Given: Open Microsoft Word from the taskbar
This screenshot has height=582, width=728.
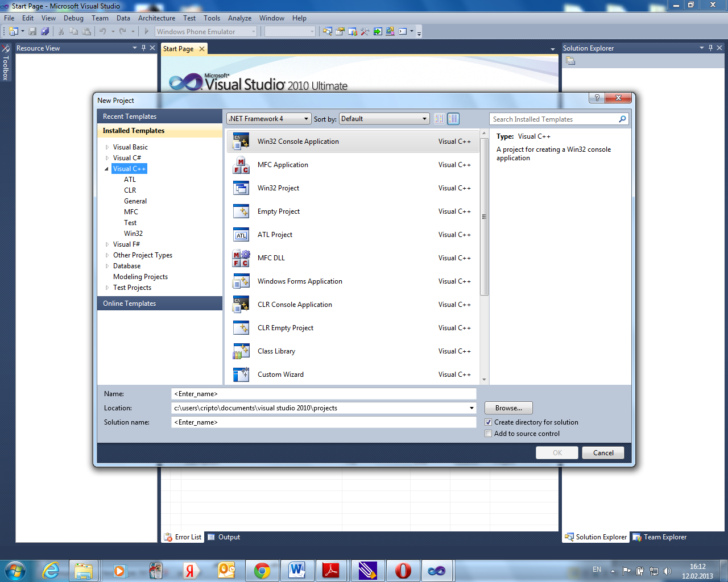Looking at the screenshot, I should (x=297, y=570).
